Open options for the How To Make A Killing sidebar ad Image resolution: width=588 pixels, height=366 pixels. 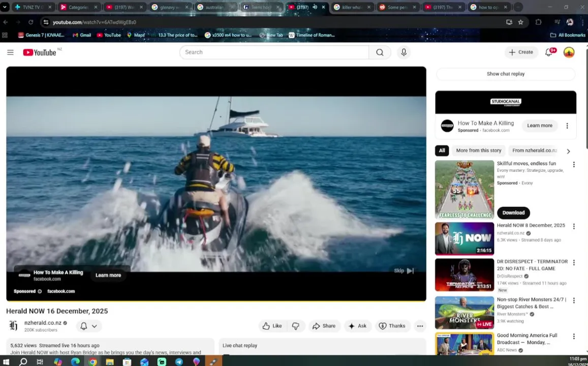[x=567, y=126]
